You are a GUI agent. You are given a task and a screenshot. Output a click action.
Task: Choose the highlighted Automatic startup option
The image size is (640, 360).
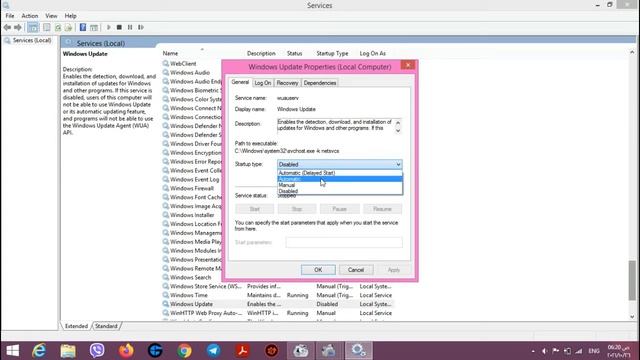point(340,179)
